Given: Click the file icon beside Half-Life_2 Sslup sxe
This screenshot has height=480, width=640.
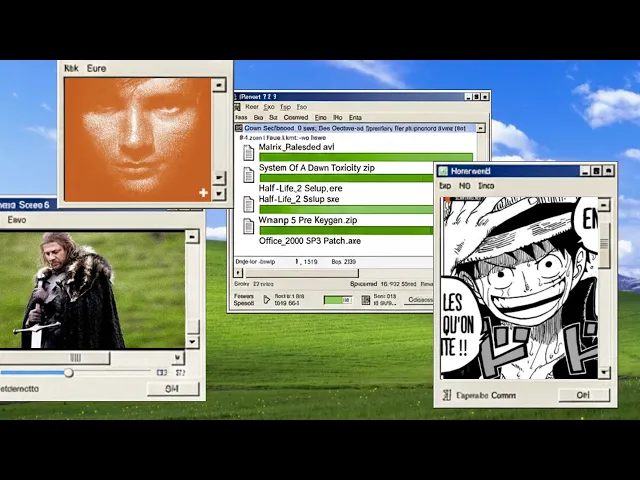Looking at the screenshot, I should [249, 204].
